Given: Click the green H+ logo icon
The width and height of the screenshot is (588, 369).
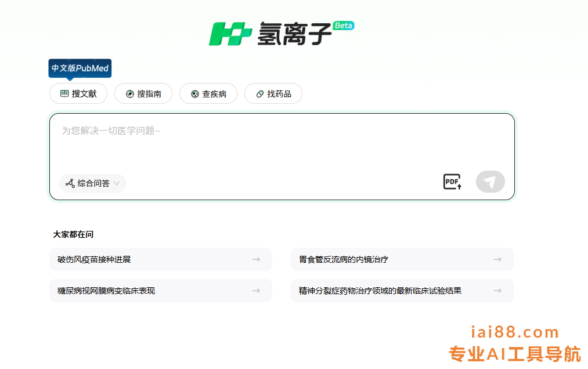Looking at the screenshot, I should (x=230, y=34).
